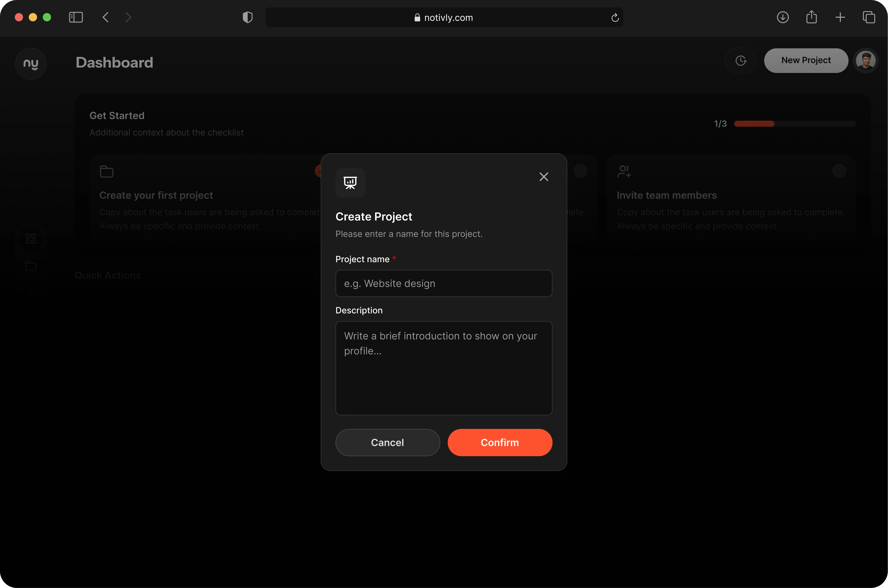Screen dimensions: 888x588
Task: Toggle Invite team members checklist circle
Action: pos(839,171)
